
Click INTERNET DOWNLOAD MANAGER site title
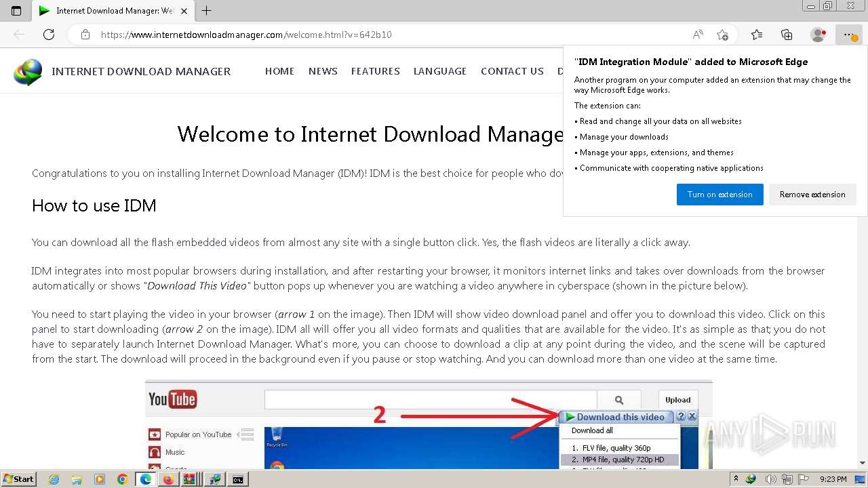point(141,71)
